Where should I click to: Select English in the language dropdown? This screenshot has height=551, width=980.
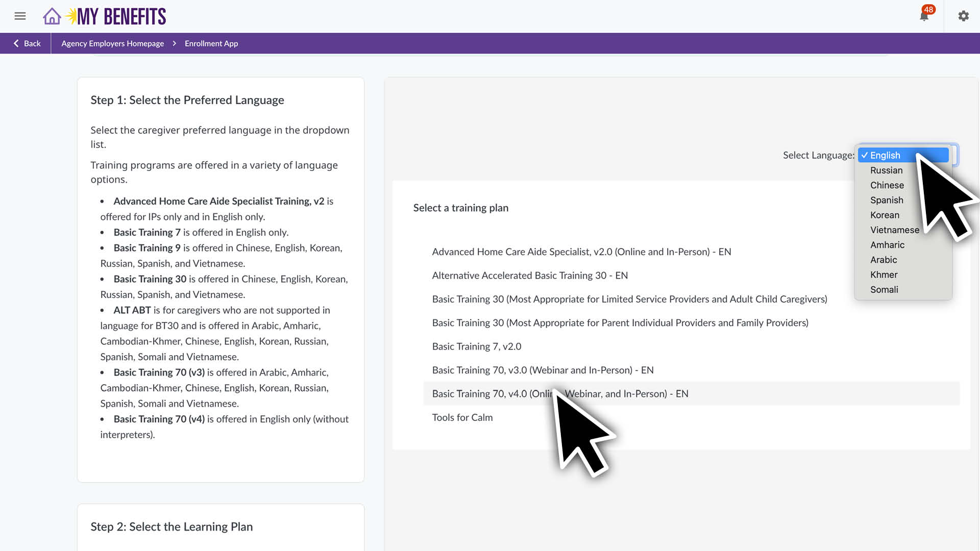(885, 155)
